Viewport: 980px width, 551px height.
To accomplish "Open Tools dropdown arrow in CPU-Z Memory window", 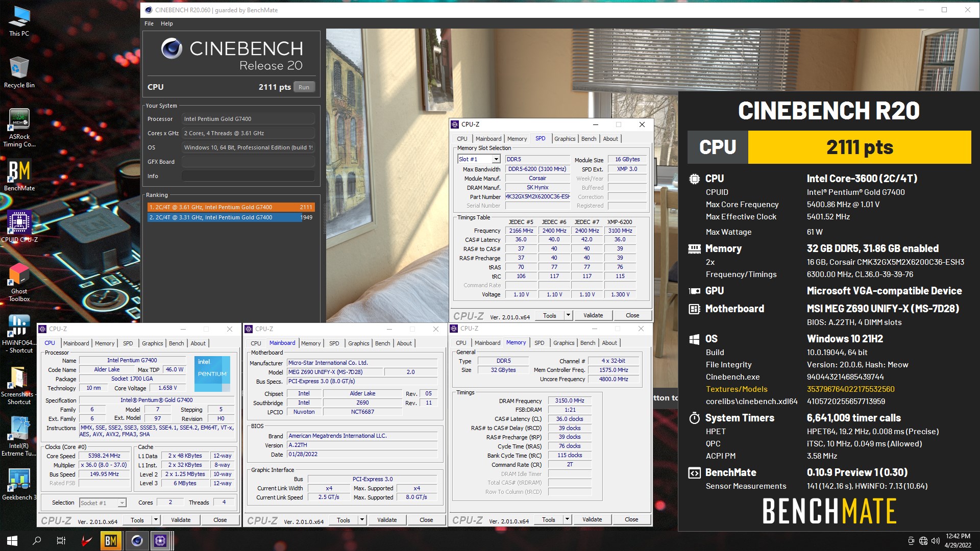I will click(567, 519).
